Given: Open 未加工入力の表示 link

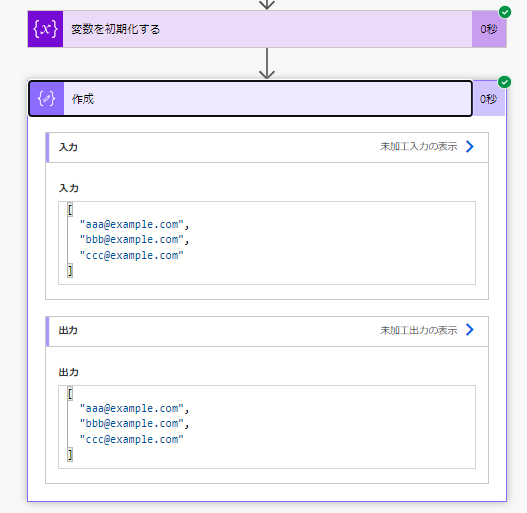Looking at the screenshot, I should (418, 147).
